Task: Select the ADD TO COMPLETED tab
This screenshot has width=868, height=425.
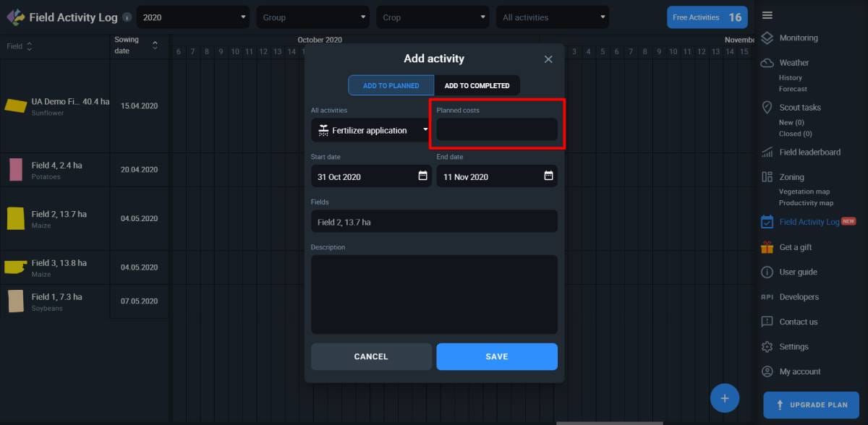Action: (477, 85)
